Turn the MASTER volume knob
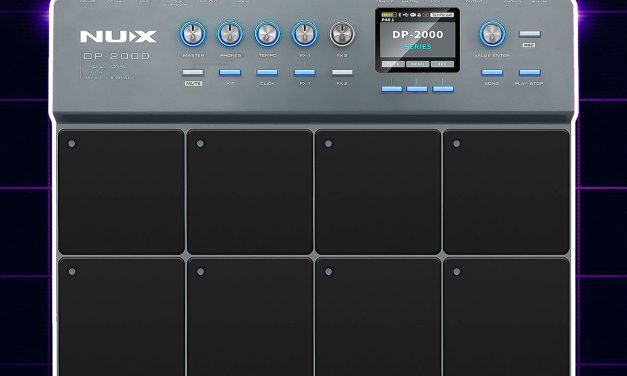This screenshot has height=376, width=627. (193, 34)
